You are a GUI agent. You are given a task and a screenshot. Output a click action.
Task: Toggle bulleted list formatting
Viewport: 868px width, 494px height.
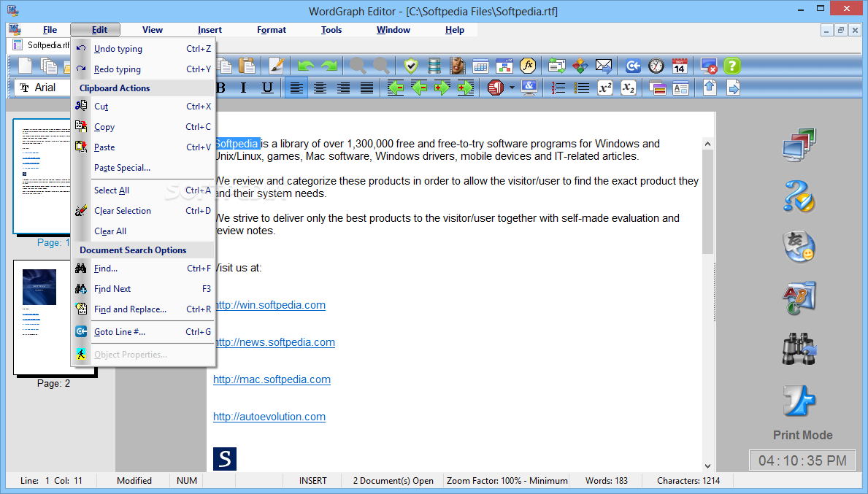click(581, 88)
